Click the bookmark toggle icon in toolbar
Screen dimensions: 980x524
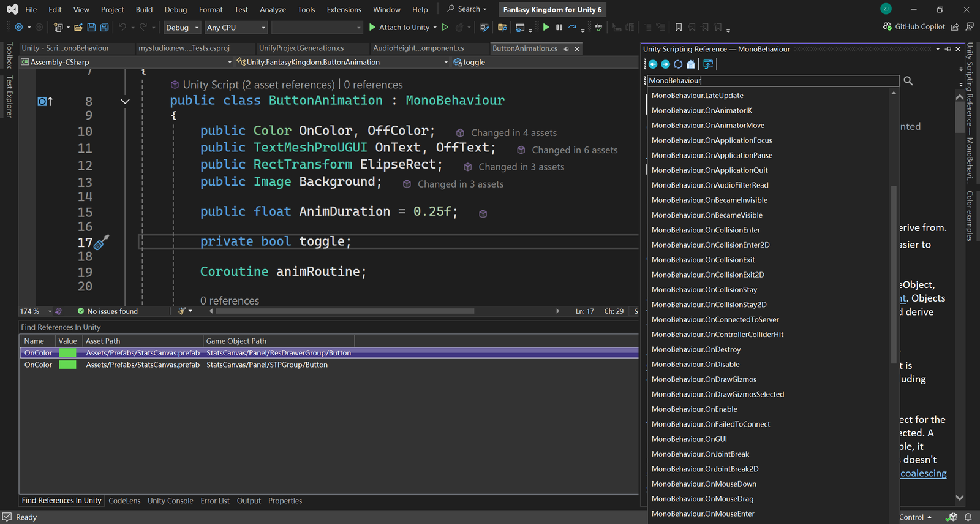679,28
